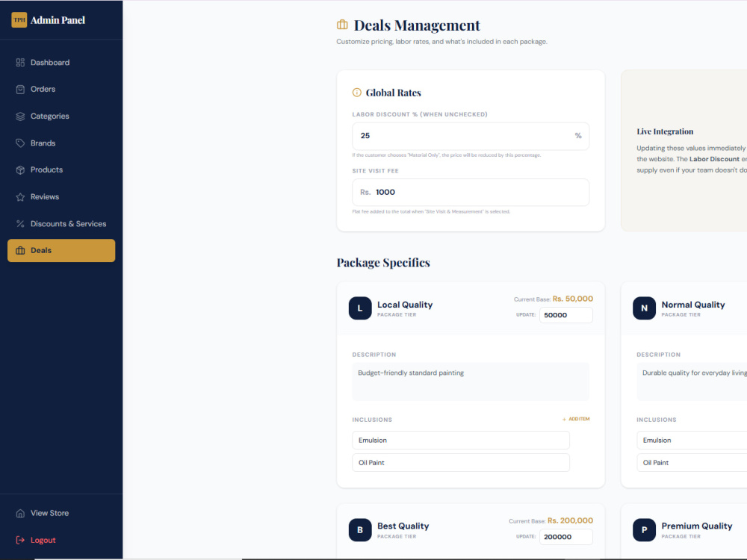The width and height of the screenshot is (747, 560).
Task: Focus the Site Visit Fee input
Action: click(470, 193)
